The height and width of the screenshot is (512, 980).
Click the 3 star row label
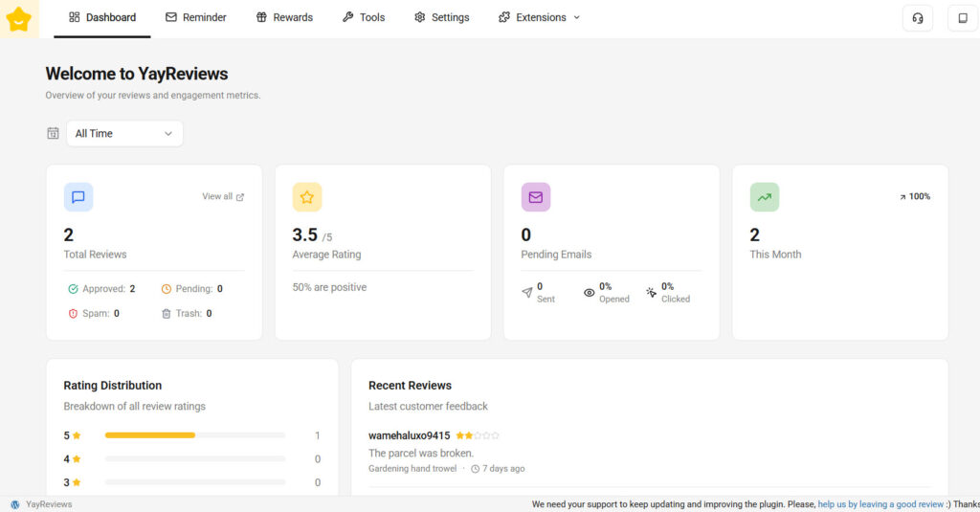[72, 482]
